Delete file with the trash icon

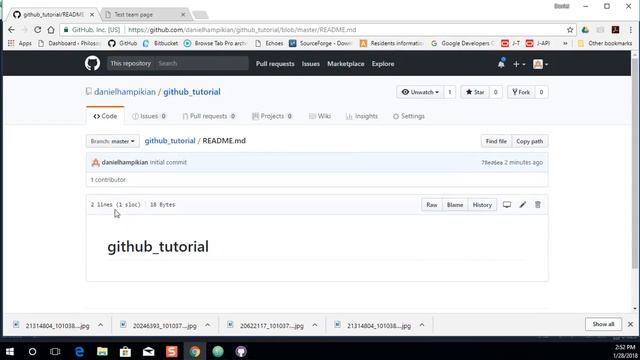point(538,204)
